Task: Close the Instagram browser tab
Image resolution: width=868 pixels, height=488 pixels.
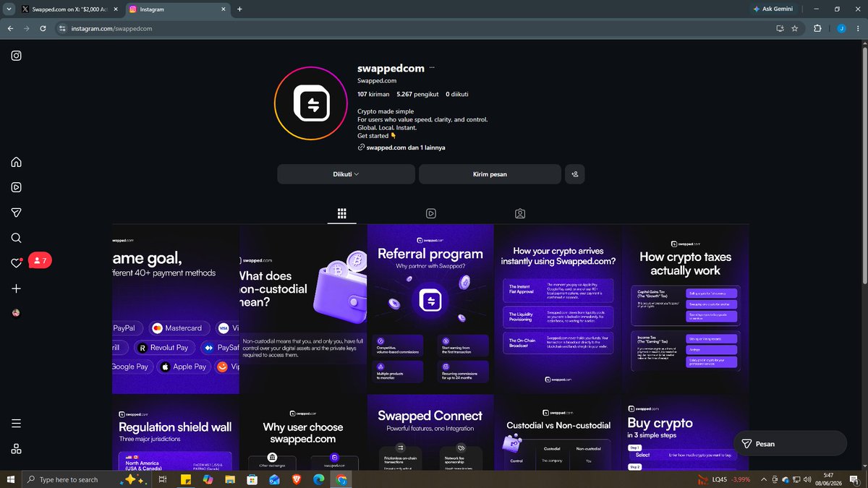Action: coord(223,9)
